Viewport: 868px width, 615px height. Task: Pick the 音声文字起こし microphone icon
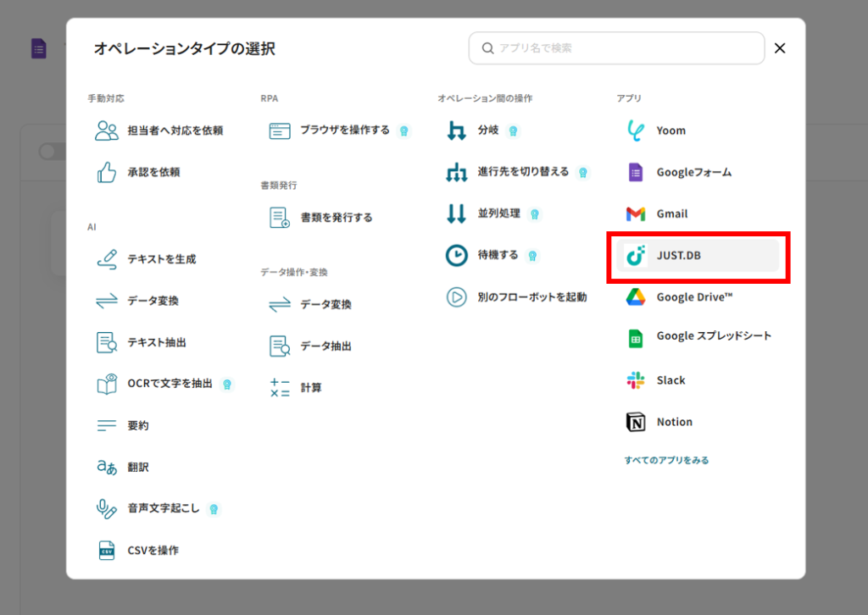coord(107,508)
